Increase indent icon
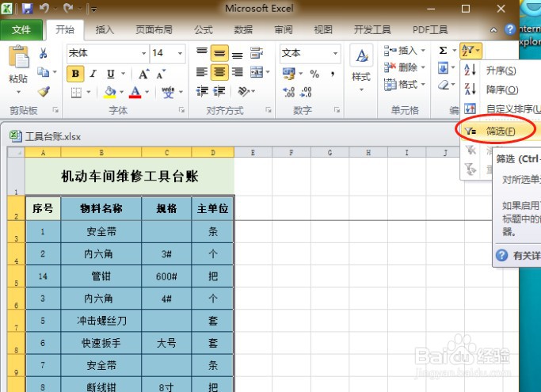 pyautogui.click(x=219, y=91)
